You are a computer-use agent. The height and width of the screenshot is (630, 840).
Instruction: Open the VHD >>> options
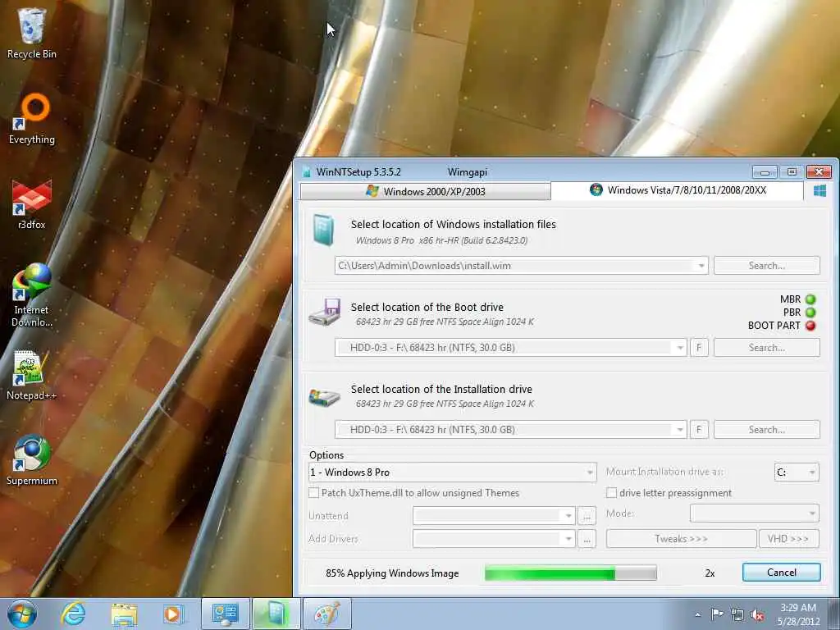point(788,539)
